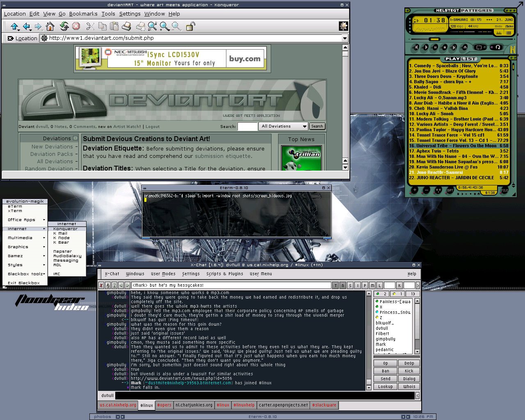The height and width of the screenshot is (420, 525).
Task: Click the submission etiquette link
Action: [x=222, y=156]
